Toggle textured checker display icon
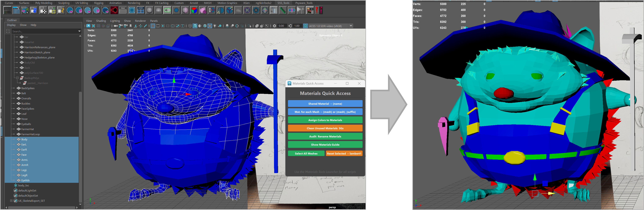644x210 pixels. (210, 26)
